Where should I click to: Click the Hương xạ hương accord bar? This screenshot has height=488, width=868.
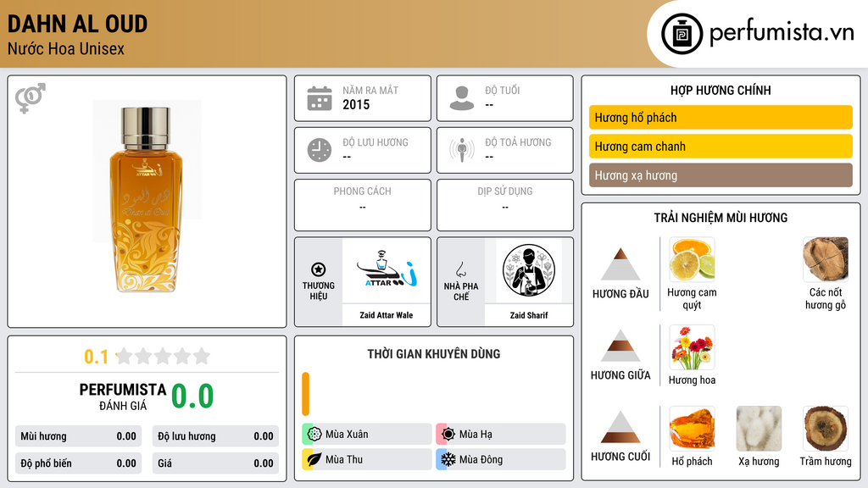coord(721,175)
